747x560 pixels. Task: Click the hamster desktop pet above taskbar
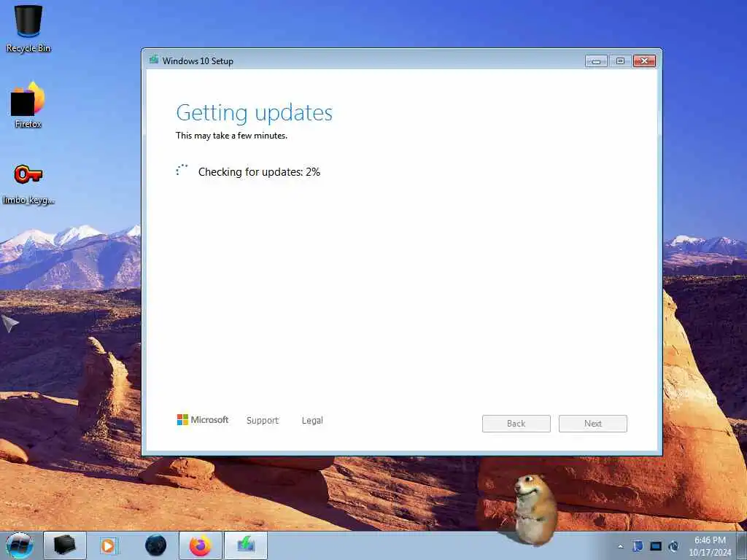coord(535,510)
